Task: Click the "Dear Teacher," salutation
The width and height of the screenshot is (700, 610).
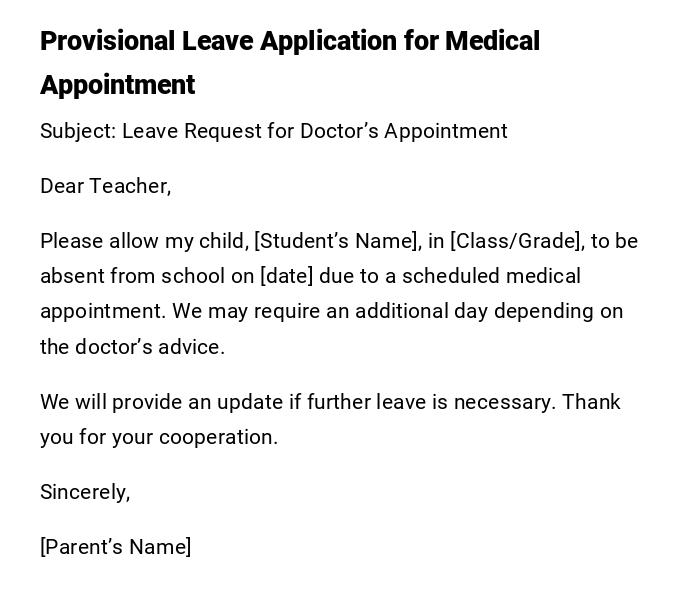Action: [105, 186]
